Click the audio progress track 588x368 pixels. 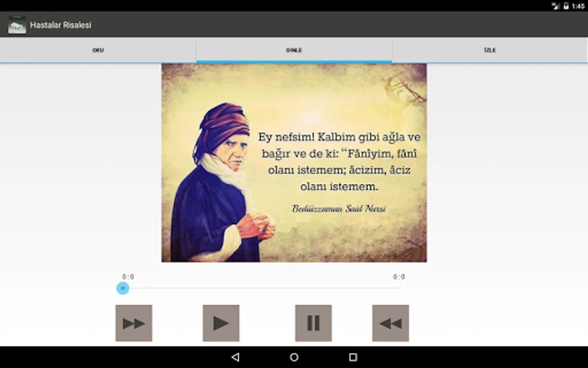click(261, 288)
